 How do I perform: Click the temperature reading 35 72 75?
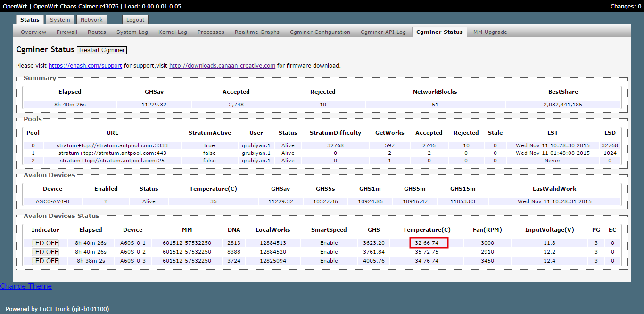427,252
